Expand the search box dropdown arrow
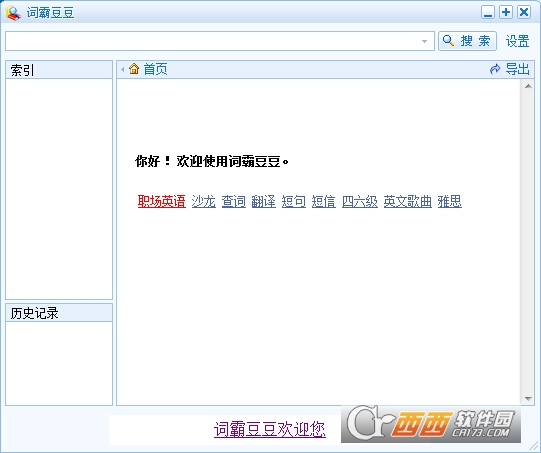Screen dimensions: 541x453 click(x=424, y=41)
